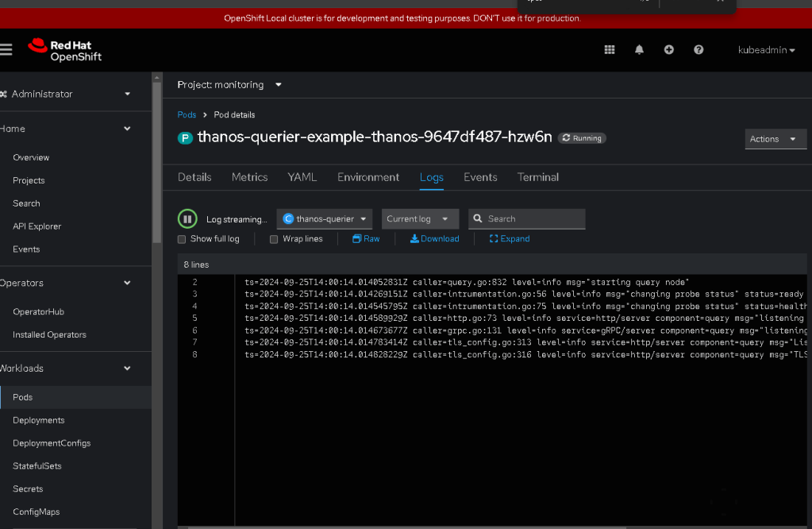This screenshot has width=812, height=529.
Task: Click the container C badge in selector
Action: (288, 218)
